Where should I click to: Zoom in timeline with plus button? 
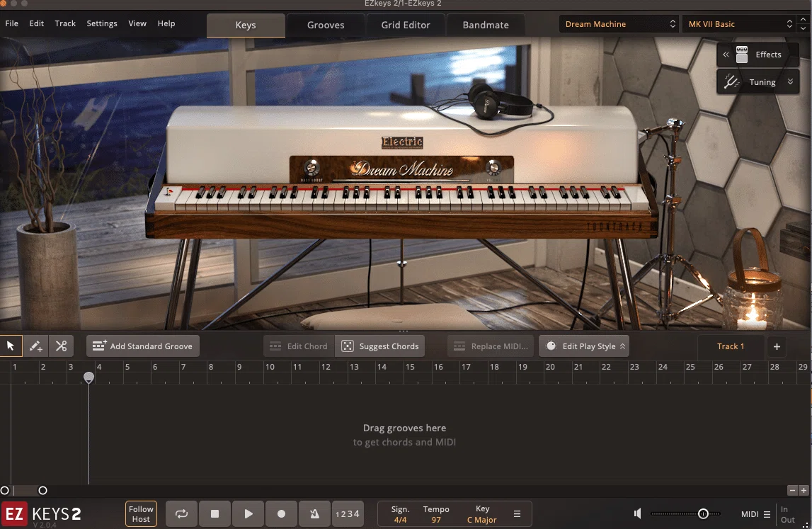coord(804,490)
